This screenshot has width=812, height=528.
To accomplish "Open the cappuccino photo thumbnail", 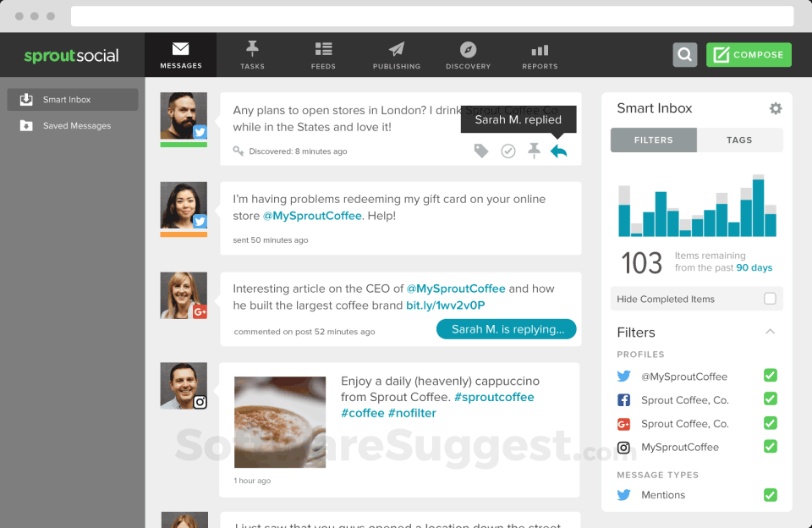I will [x=280, y=421].
